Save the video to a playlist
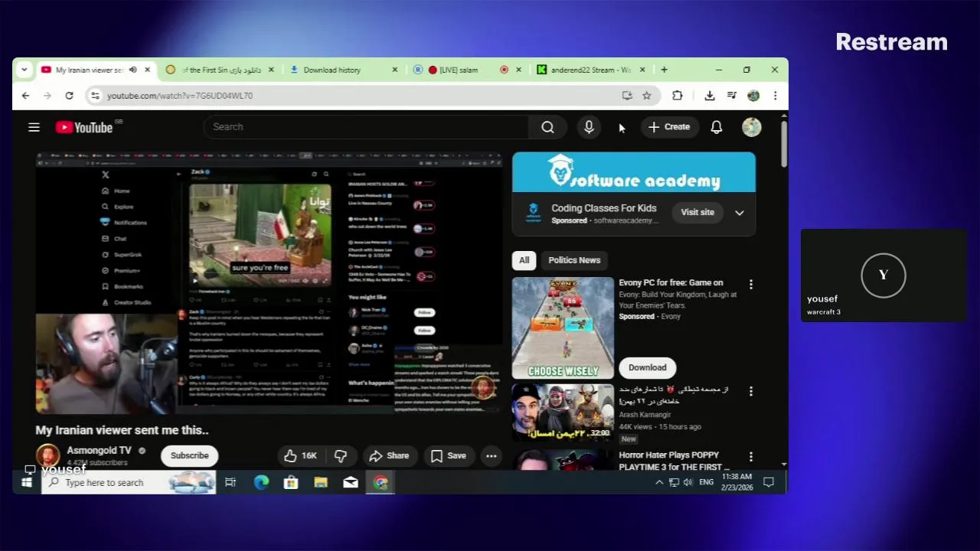Screen dimensions: 980x551 (x=449, y=456)
